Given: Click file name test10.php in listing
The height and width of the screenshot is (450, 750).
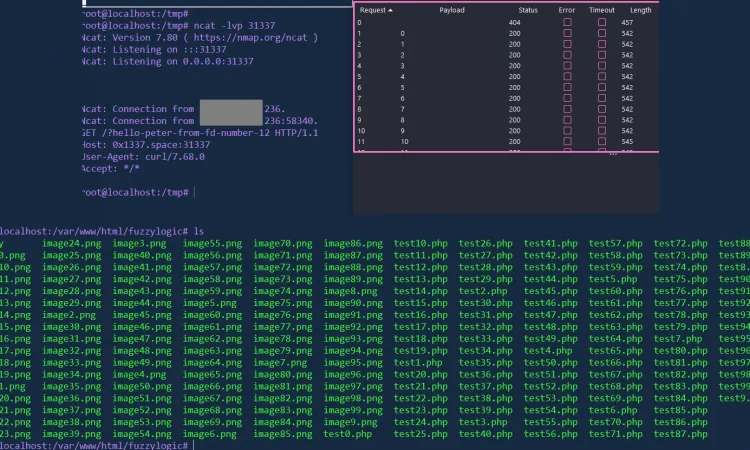Looking at the screenshot, I should click(420, 243).
